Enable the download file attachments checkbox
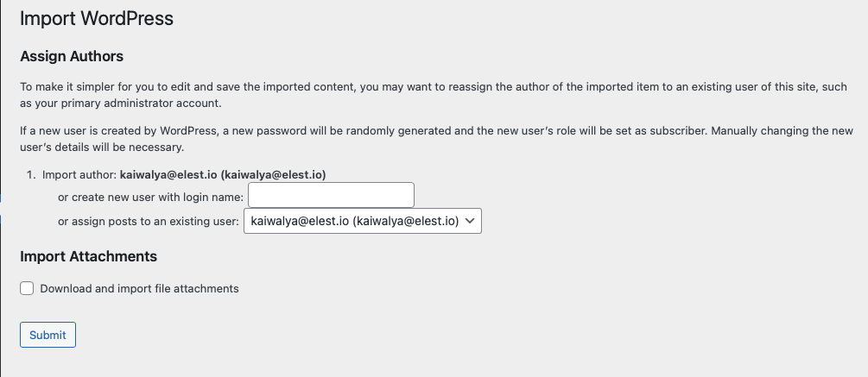The image size is (868, 377). tap(27, 288)
